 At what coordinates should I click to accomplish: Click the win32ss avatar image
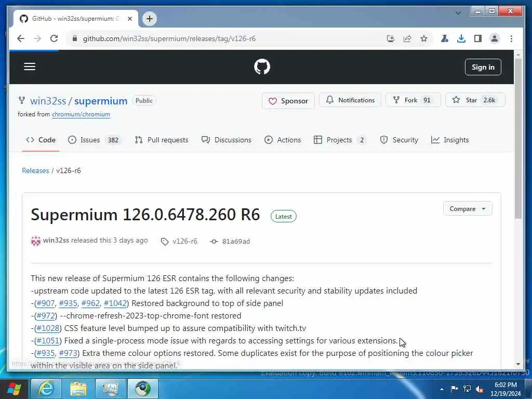(x=36, y=241)
